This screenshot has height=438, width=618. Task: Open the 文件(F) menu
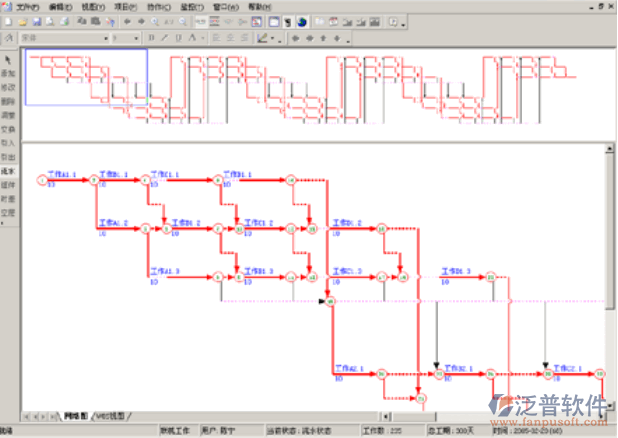tap(27, 6)
